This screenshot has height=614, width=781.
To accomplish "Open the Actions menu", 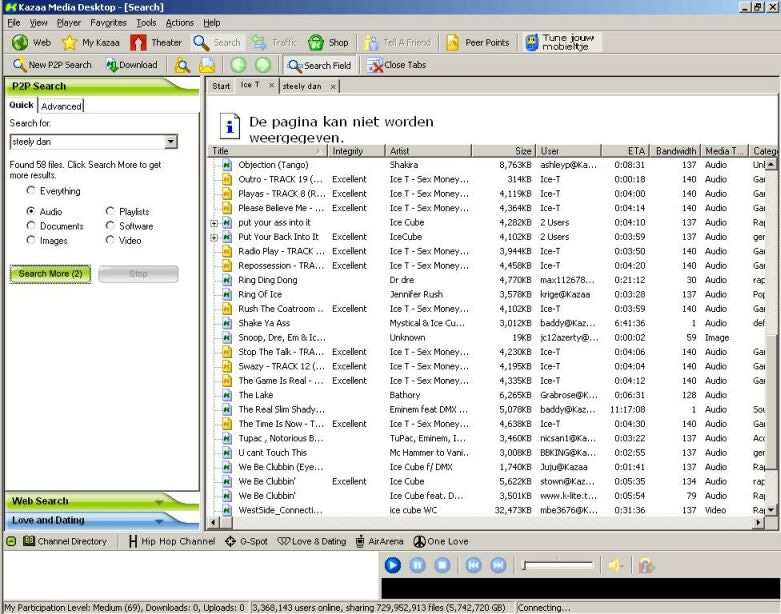I will tap(180, 23).
